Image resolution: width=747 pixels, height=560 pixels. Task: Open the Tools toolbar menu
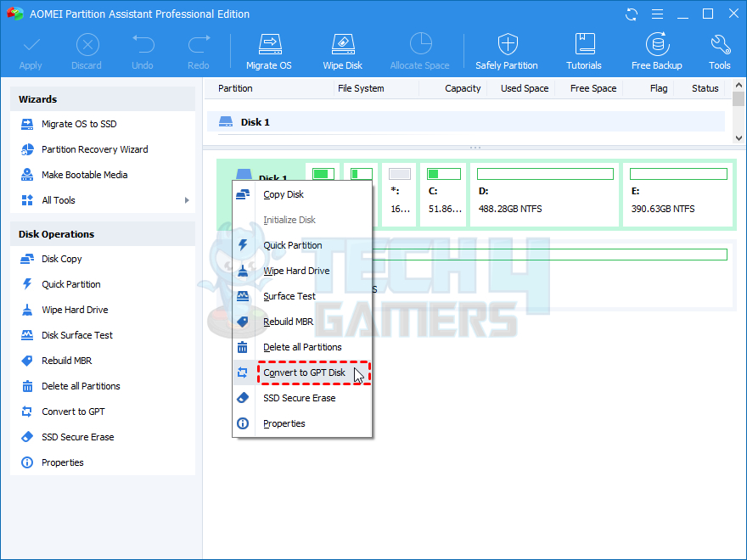point(719,52)
